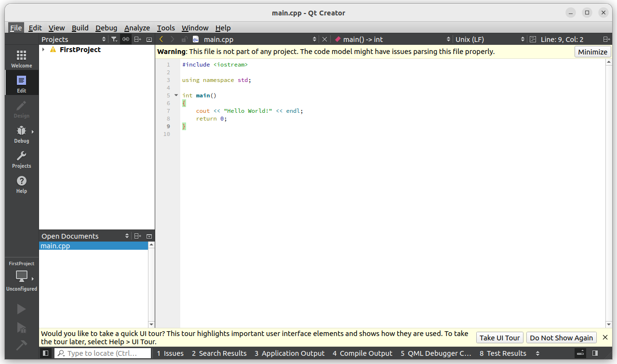This screenshot has width=617, height=364.
Task: Click the green Run button
Action: click(21, 309)
